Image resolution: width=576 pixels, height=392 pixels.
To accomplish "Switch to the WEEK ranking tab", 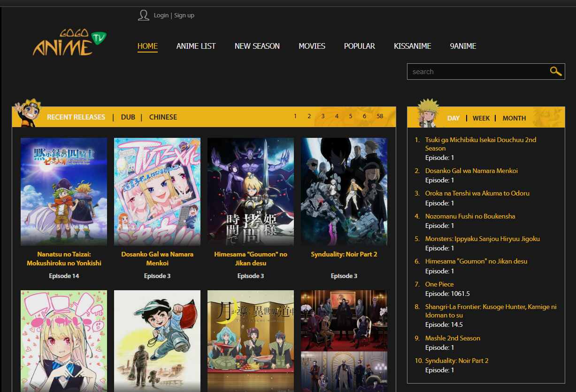I will click(481, 118).
